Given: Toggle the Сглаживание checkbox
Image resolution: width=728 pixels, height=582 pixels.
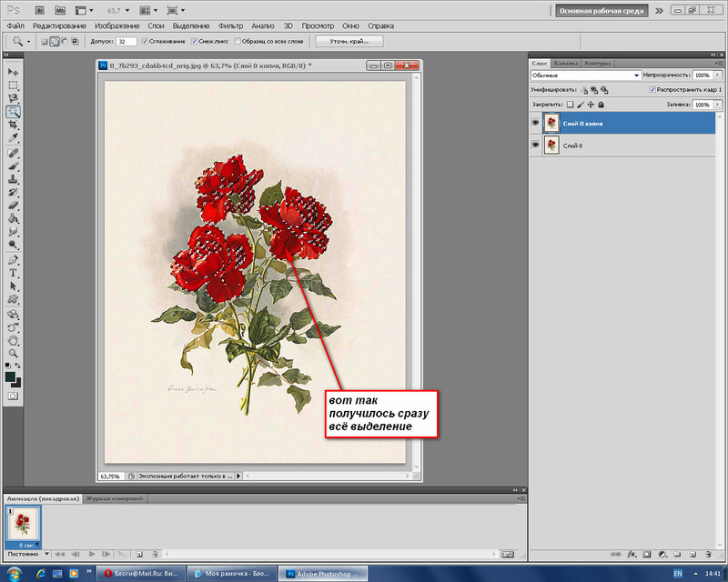Looking at the screenshot, I should point(146,41).
